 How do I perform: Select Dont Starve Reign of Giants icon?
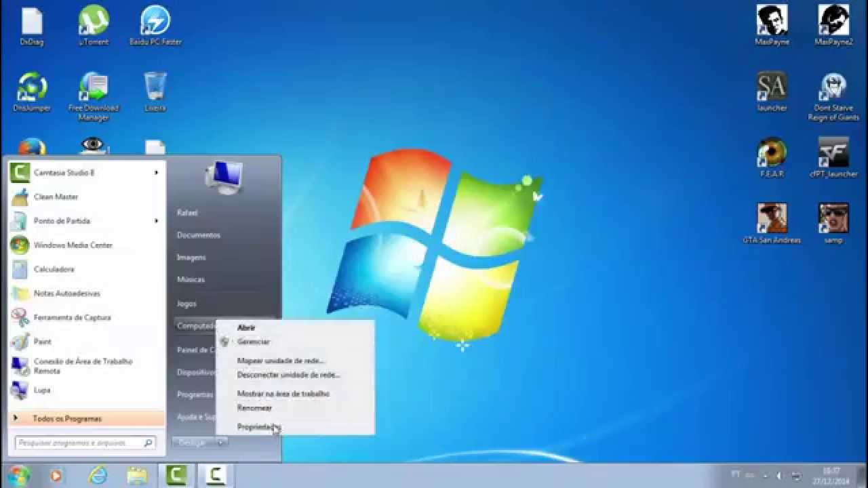tap(833, 96)
